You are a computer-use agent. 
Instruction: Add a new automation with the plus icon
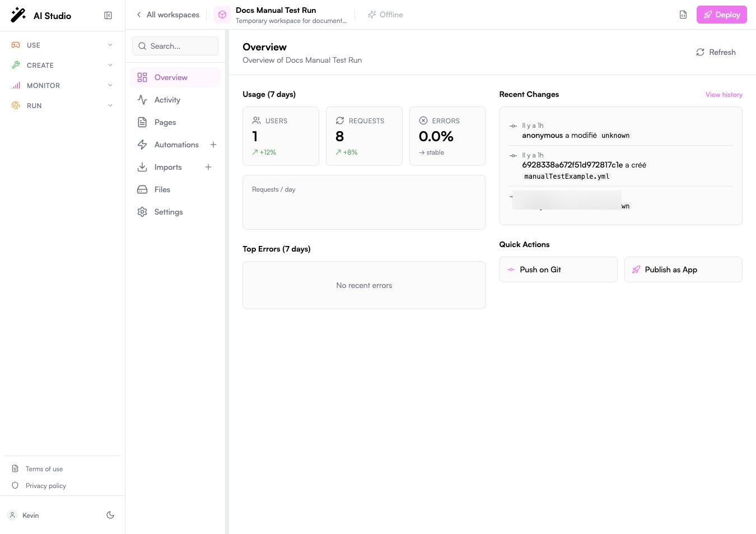[213, 145]
